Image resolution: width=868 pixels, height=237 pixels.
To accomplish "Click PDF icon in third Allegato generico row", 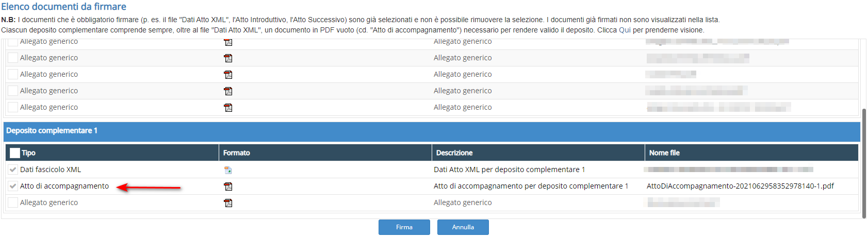I will pyautogui.click(x=228, y=75).
